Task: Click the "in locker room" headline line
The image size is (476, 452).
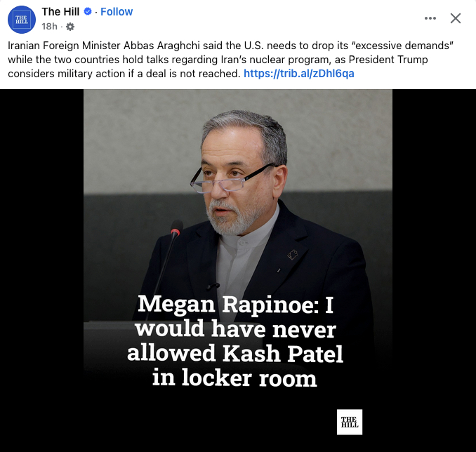Action: tap(234, 378)
